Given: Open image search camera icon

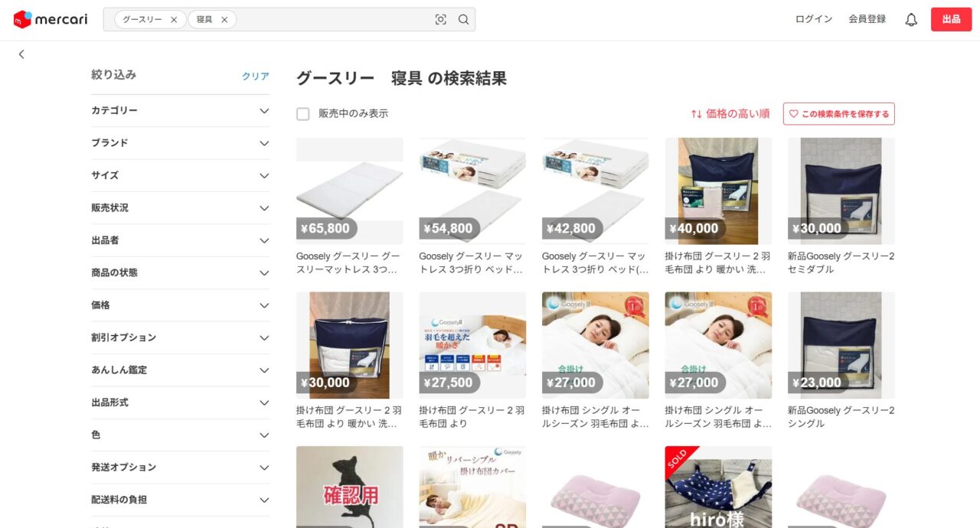Looking at the screenshot, I should click(x=440, y=20).
